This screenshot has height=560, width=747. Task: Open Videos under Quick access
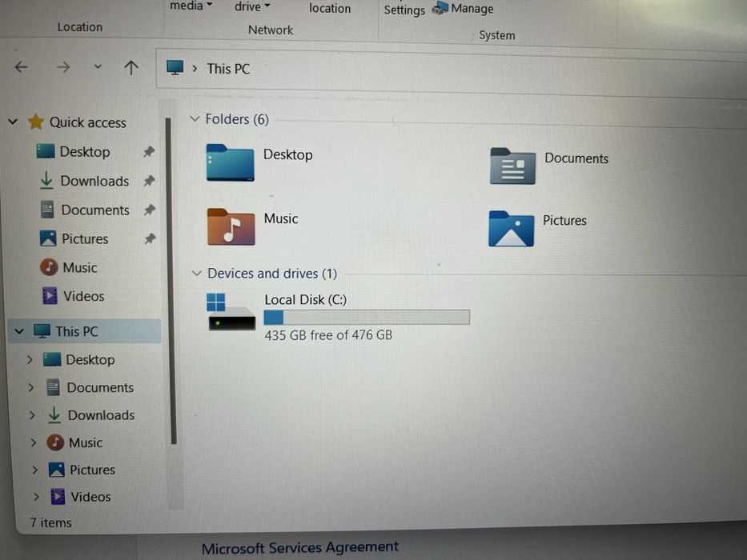tap(84, 296)
